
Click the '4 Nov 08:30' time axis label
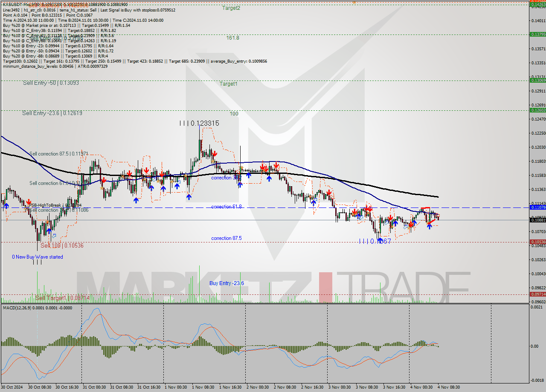[448, 387]
